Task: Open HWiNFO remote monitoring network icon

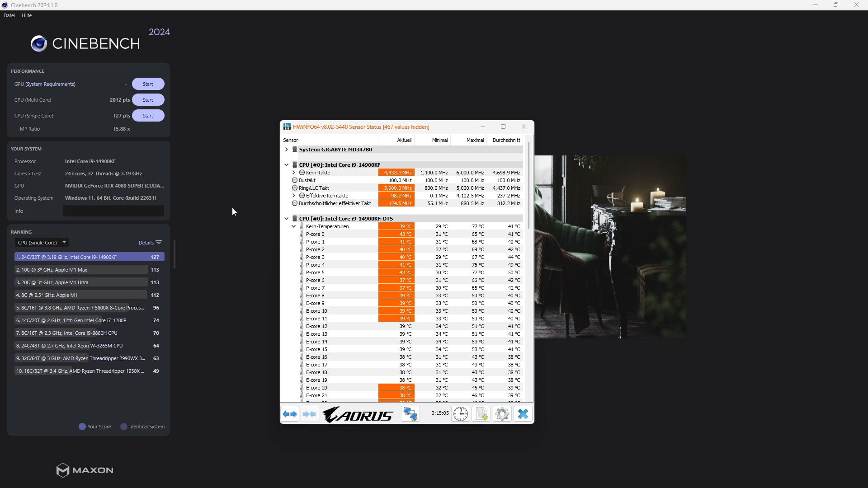Action: [410, 414]
